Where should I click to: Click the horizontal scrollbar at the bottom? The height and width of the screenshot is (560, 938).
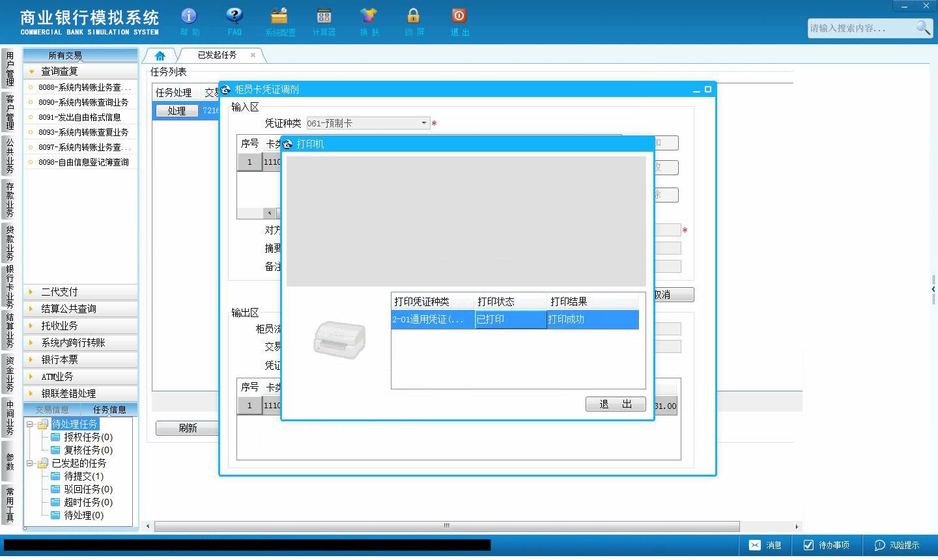447,526
